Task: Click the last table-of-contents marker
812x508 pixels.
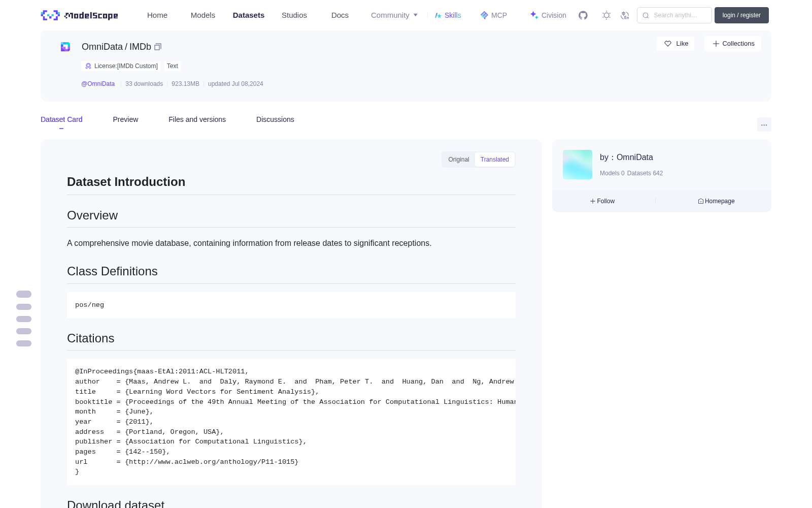Action: (x=24, y=343)
